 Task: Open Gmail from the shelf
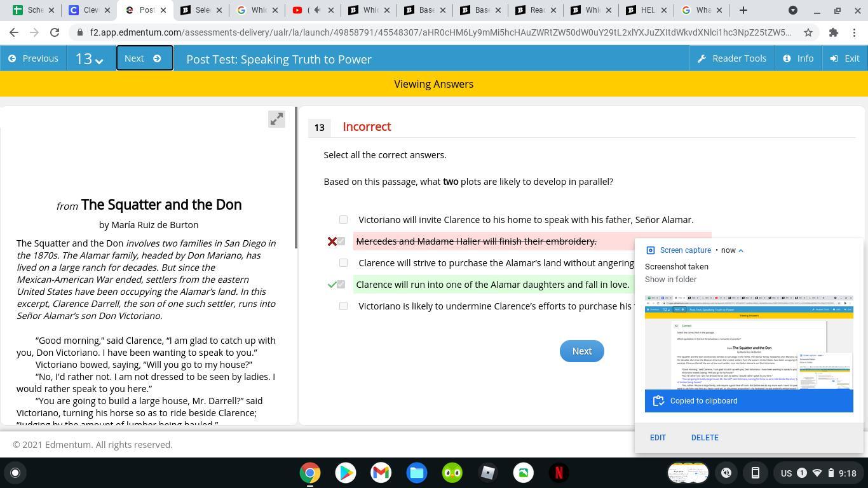[381, 473]
